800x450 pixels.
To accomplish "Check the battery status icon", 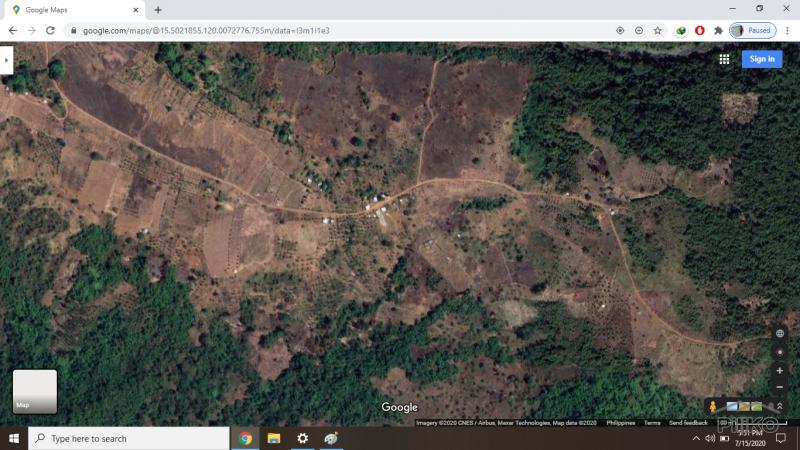I will [x=724, y=438].
